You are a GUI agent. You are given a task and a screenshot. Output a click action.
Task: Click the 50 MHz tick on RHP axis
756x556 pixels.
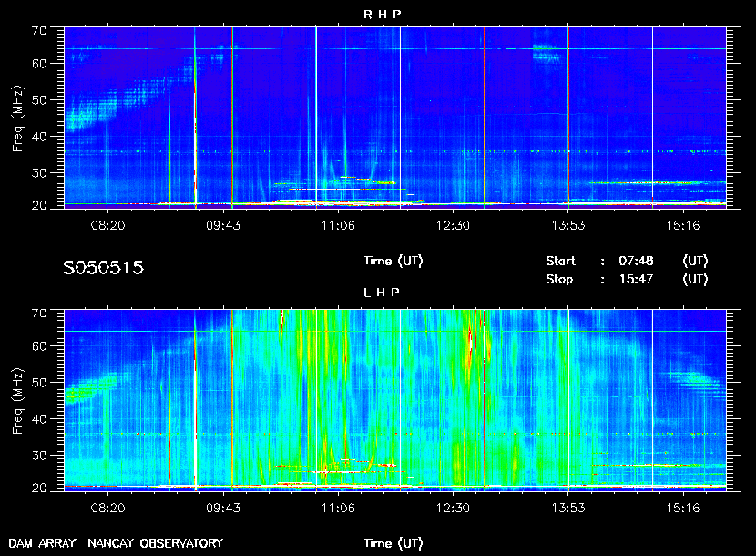click(x=39, y=100)
